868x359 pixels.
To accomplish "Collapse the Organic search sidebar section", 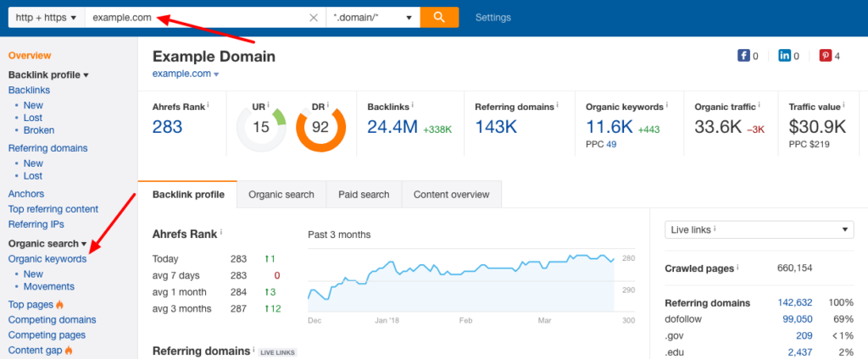I will (47, 243).
